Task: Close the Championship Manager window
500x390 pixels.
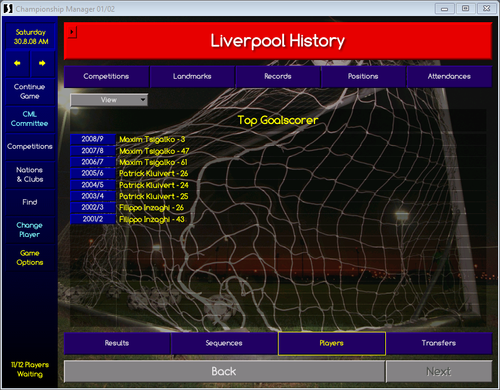Action: [x=487, y=9]
